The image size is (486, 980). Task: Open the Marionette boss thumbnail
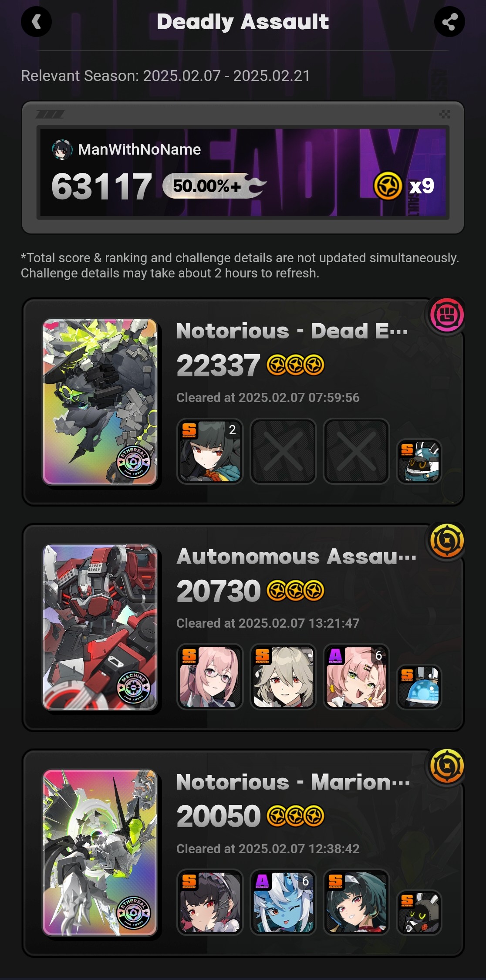(x=100, y=853)
